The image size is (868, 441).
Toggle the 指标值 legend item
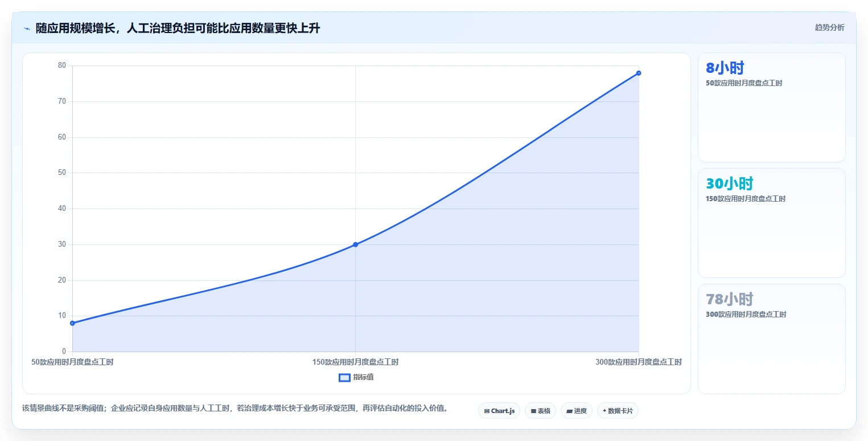pyautogui.click(x=356, y=377)
